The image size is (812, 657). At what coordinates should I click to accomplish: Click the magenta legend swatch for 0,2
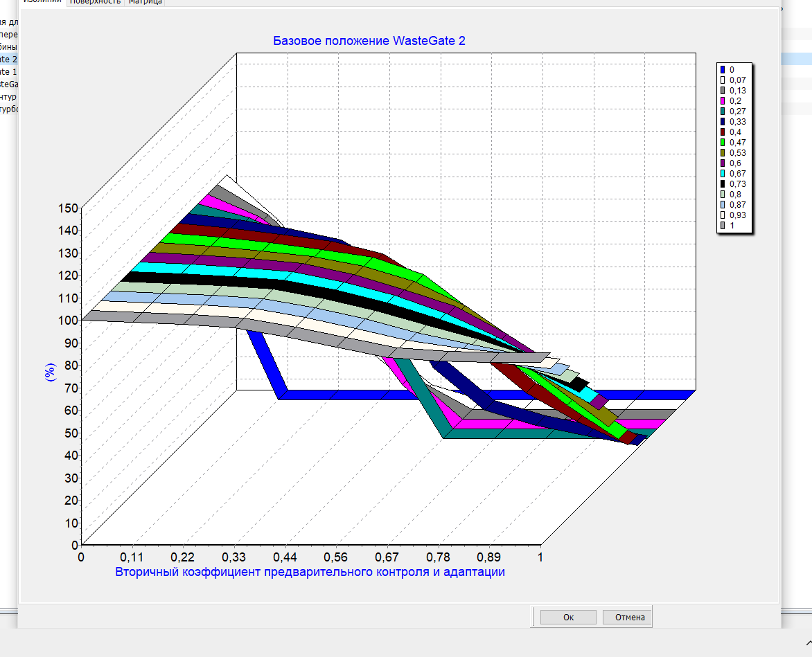722,100
